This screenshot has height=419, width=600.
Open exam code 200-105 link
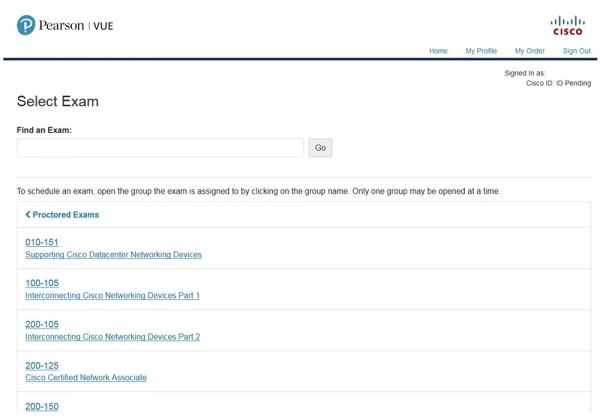(42, 324)
